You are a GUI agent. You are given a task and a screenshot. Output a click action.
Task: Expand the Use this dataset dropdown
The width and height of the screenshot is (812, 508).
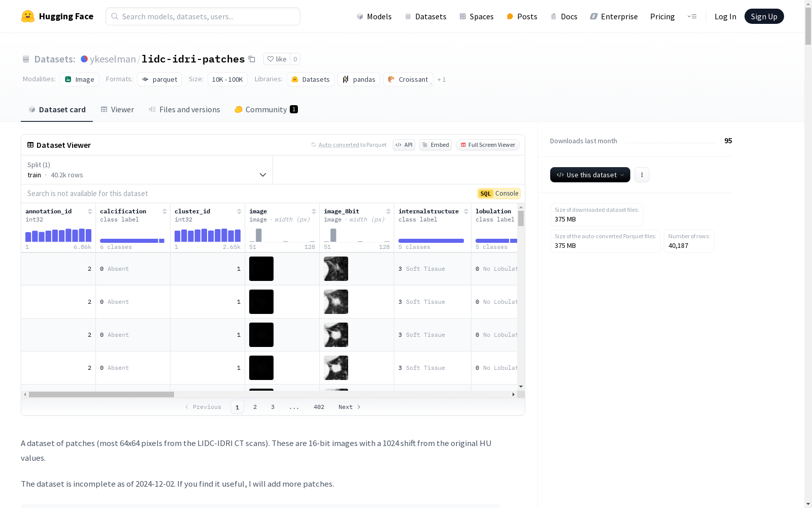(x=590, y=175)
